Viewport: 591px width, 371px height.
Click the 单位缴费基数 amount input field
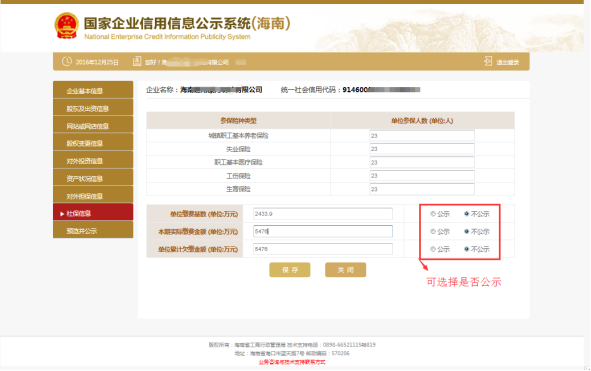323,214
